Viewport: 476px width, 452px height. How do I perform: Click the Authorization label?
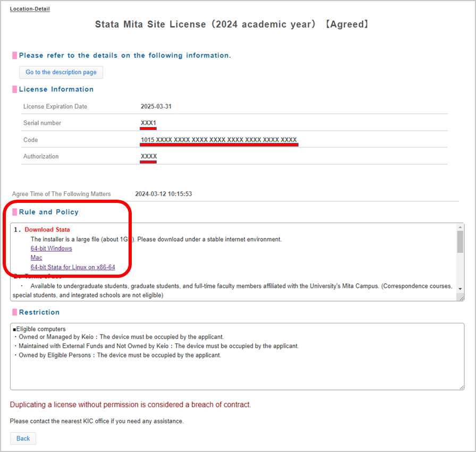point(41,156)
